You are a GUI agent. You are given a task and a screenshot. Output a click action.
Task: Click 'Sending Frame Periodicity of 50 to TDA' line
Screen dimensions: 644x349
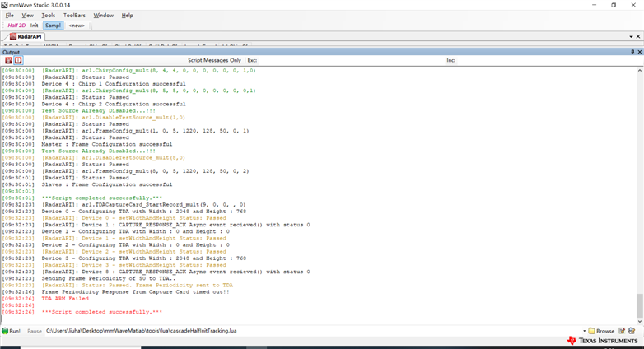coord(109,278)
